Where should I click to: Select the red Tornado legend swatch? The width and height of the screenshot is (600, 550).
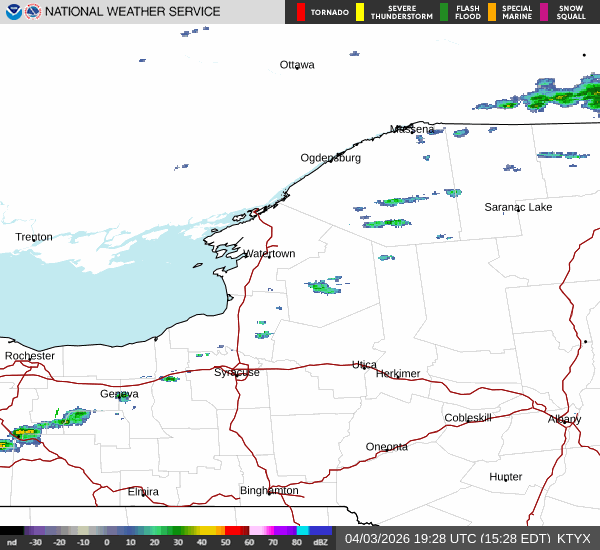tap(301, 12)
